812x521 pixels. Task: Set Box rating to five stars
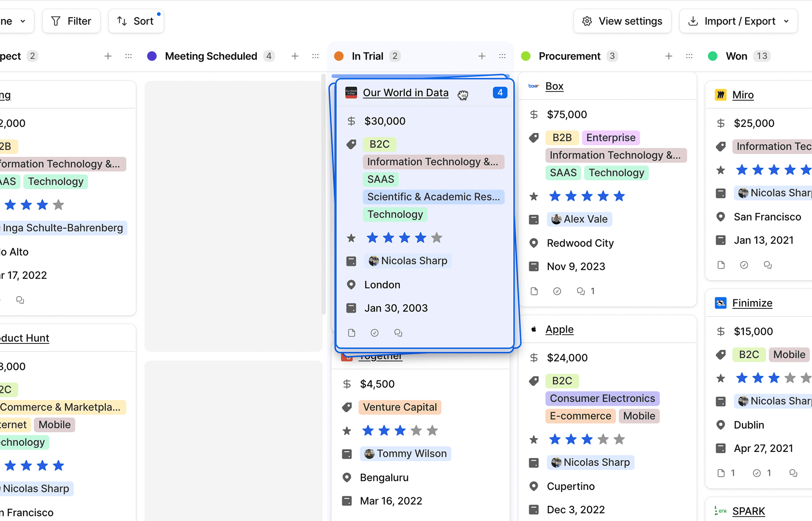619,196
